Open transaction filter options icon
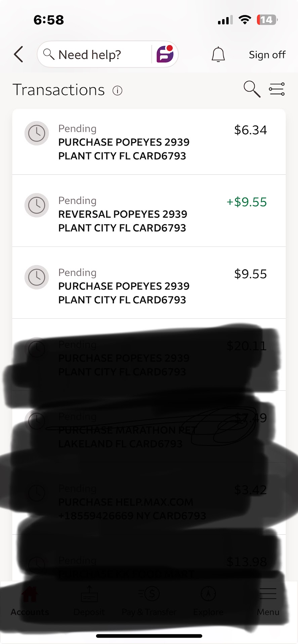Viewport: 298px width, 644px height. [x=277, y=89]
